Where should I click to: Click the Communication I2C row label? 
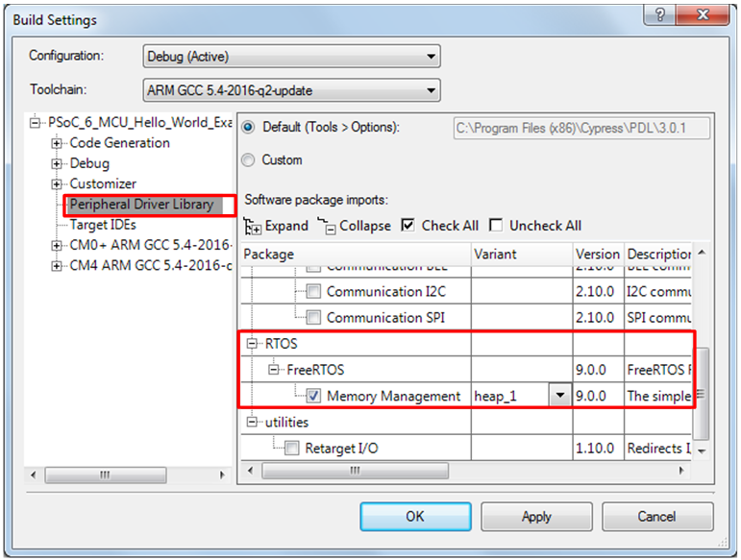coord(386,291)
